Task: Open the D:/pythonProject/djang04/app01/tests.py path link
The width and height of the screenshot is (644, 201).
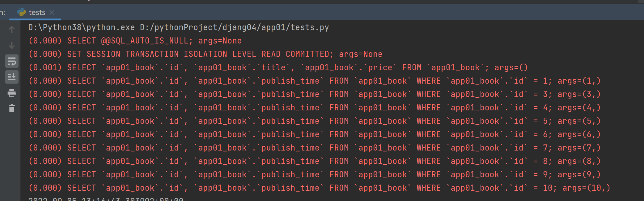Action: click(234, 27)
